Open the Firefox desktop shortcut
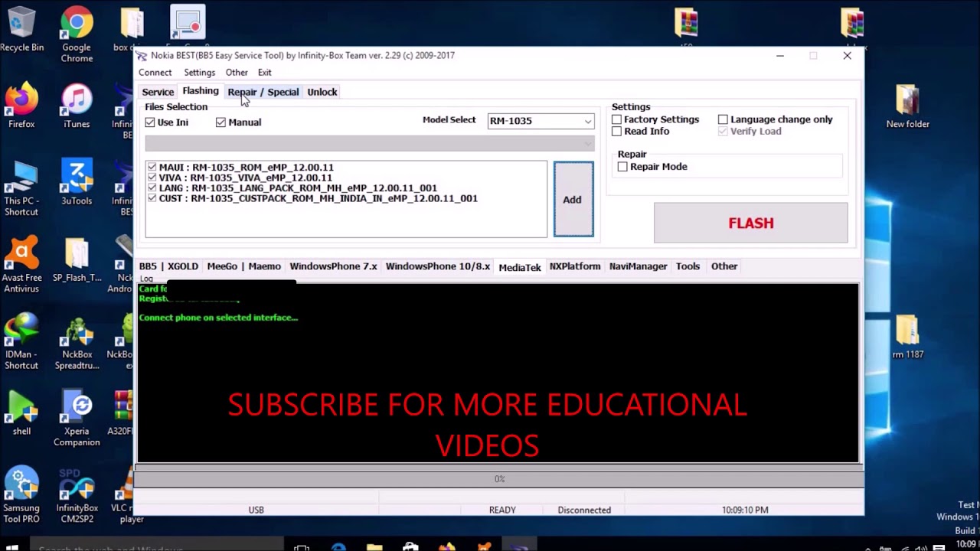Viewport: 980px width, 551px height. pyautogui.click(x=21, y=106)
